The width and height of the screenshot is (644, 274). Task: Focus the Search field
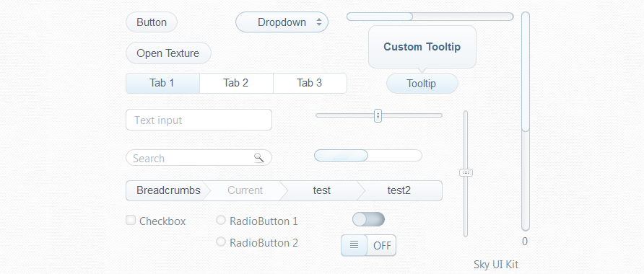click(199, 157)
